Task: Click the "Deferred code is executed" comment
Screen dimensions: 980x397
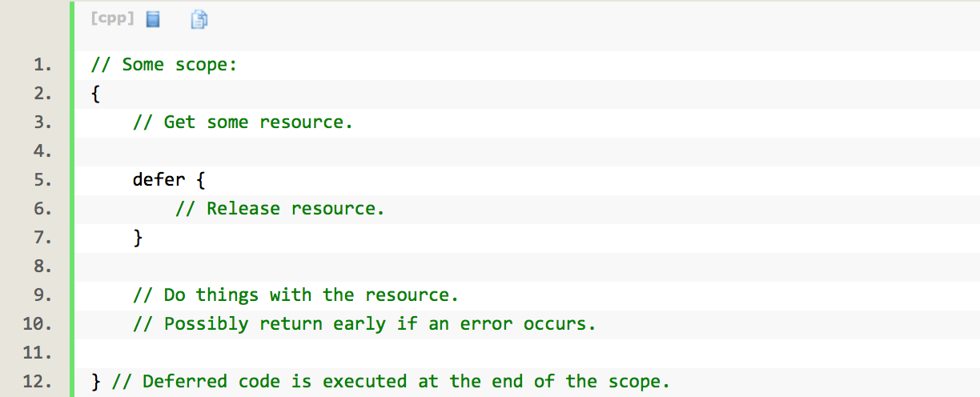Action: click(x=391, y=382)
